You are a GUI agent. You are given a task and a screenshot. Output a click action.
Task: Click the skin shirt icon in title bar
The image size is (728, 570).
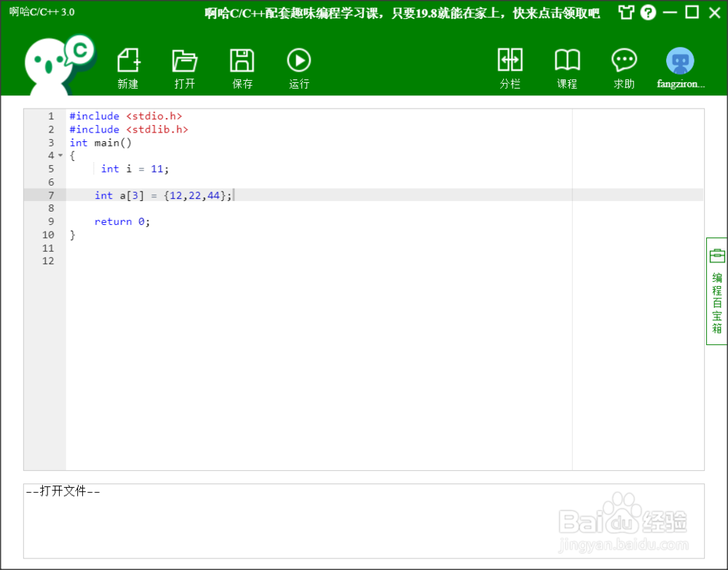pos(626,12)
